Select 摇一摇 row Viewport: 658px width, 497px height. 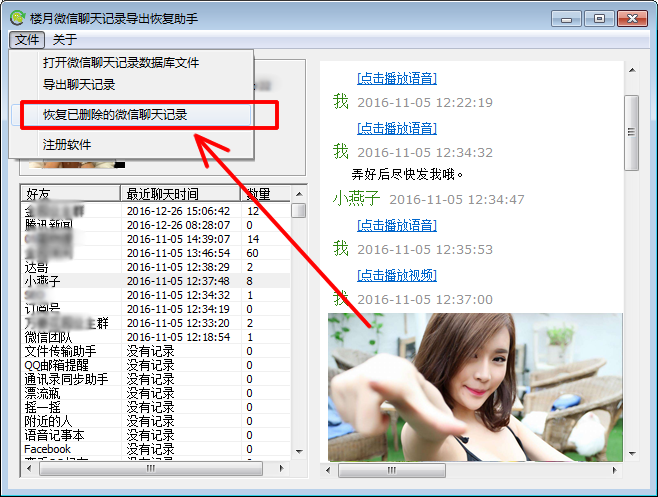156,407
